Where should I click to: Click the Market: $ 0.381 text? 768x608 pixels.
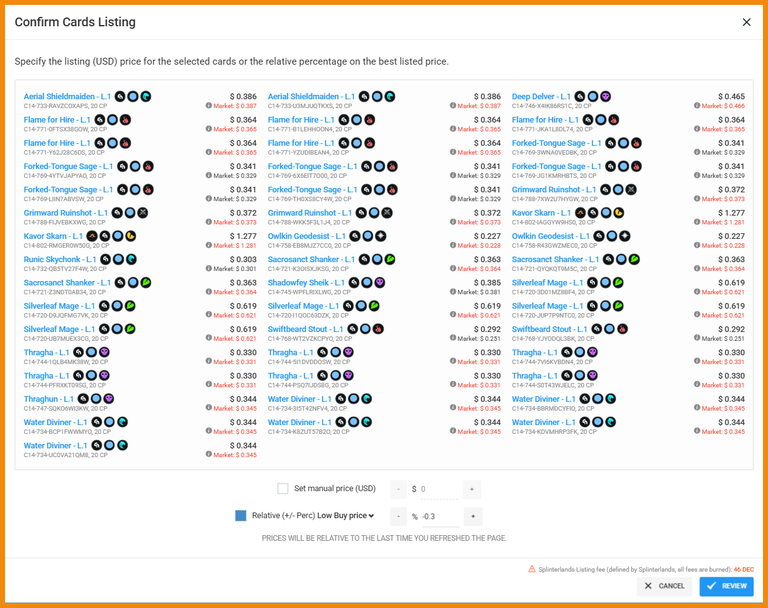479,292
